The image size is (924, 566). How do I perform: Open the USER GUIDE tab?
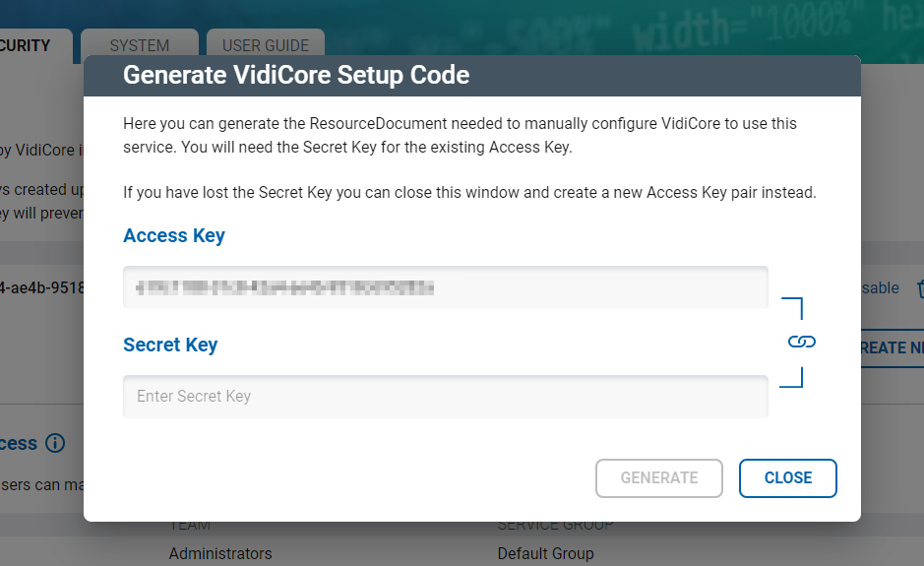coord(265,45)
